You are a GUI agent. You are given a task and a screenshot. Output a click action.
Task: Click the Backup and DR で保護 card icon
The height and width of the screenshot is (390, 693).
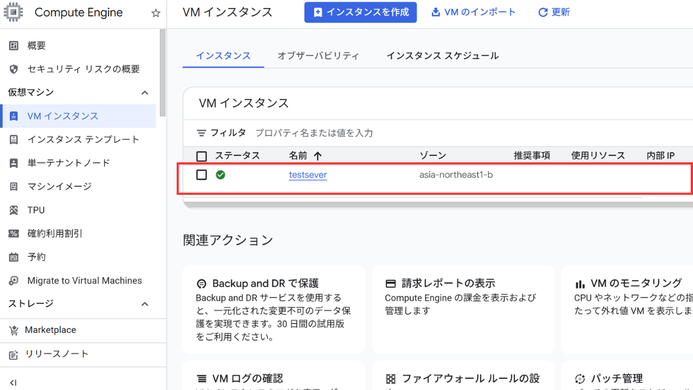click(202, 283)
